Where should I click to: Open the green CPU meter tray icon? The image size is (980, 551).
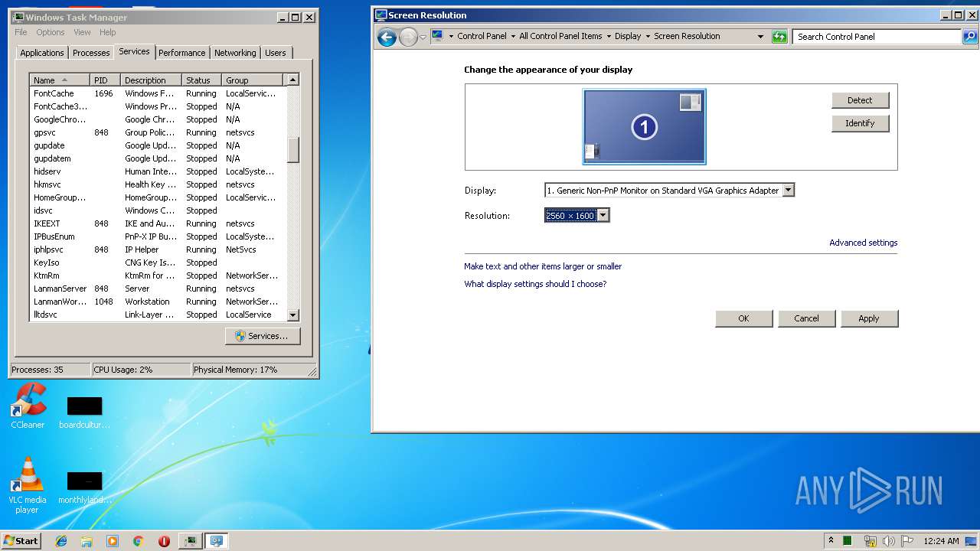847,541
